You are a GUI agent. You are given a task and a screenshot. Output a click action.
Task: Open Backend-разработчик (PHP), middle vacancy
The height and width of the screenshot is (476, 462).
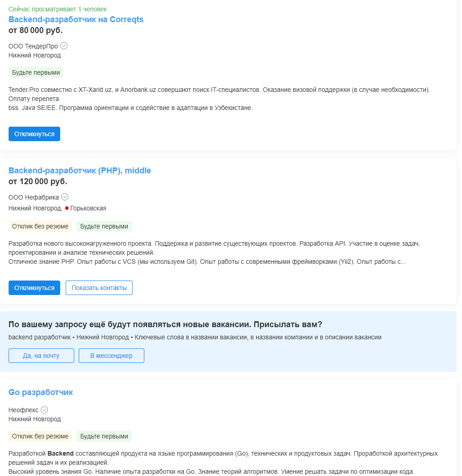click(x=80, y=171)
